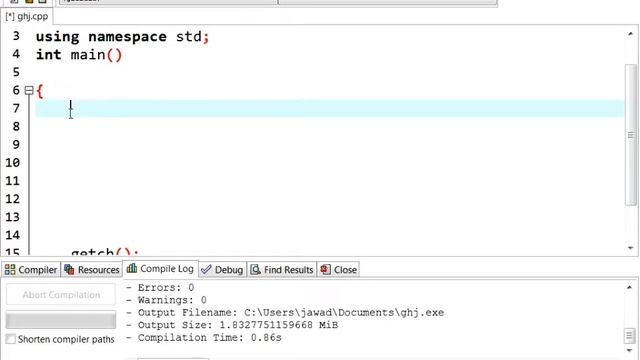Click the compile log scrollbar thumb
The height and width of the screenshot is (360, 640).
click(x=629, y=336)
